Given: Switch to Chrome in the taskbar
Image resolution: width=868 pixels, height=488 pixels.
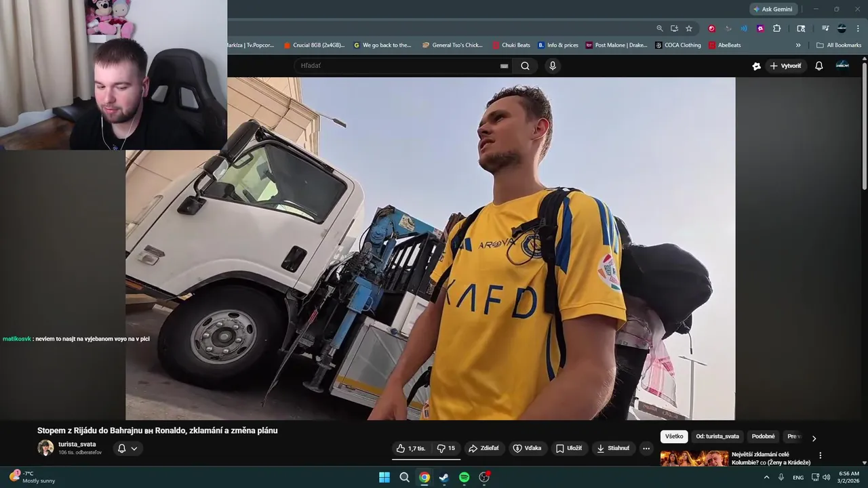Looking at the screenshot, I should pos(424,477).
